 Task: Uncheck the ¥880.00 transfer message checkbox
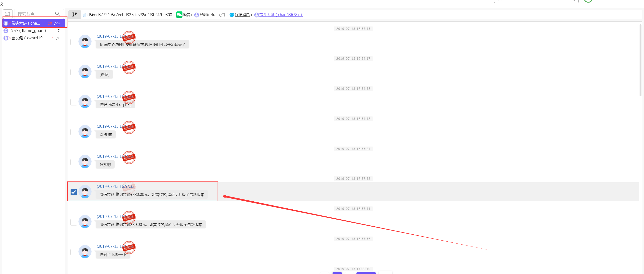(x=74, y=192)
